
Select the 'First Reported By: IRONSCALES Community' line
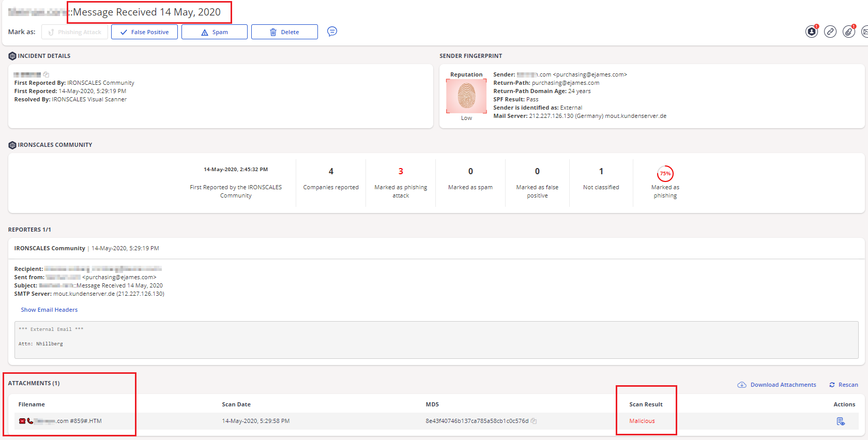click(74, 83)
